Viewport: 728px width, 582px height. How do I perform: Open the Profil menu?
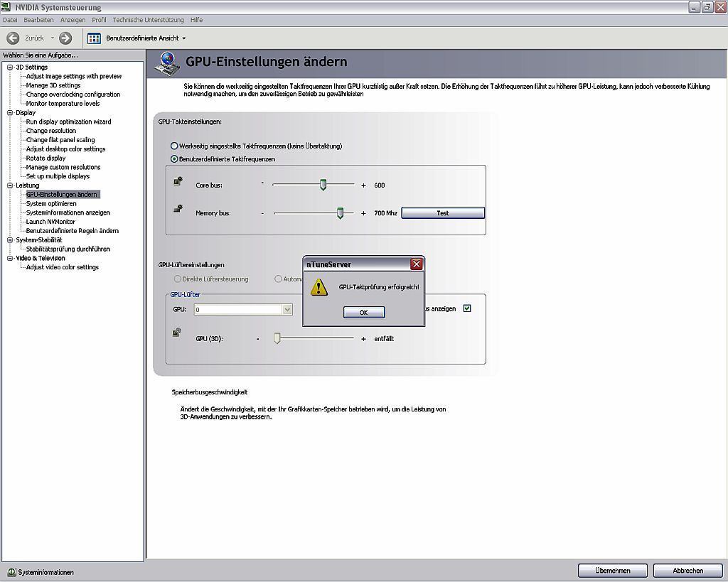99,20
